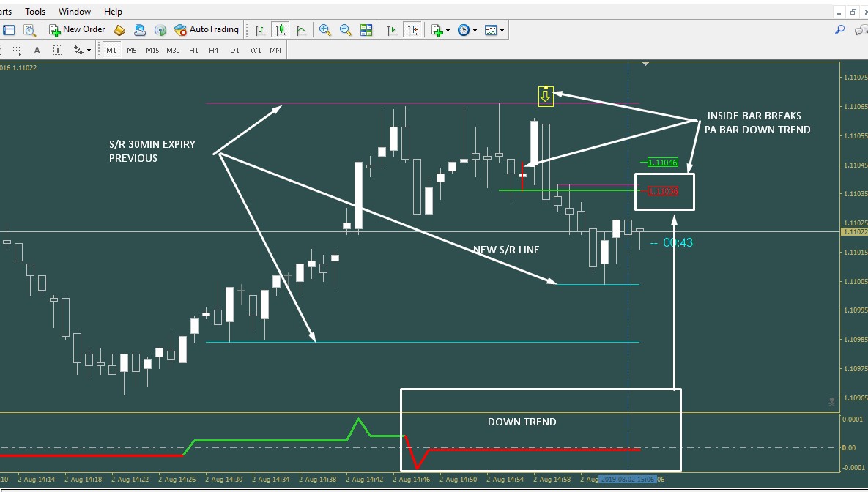The width and height of the screenshot is (868, 492).
Task: Open the Strategy Tester magnifier icon
Action: (x=29, y=30)
